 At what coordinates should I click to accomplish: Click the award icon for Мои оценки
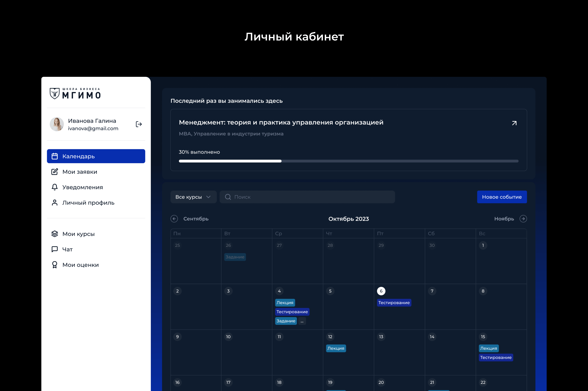click(x=55, y=264)
